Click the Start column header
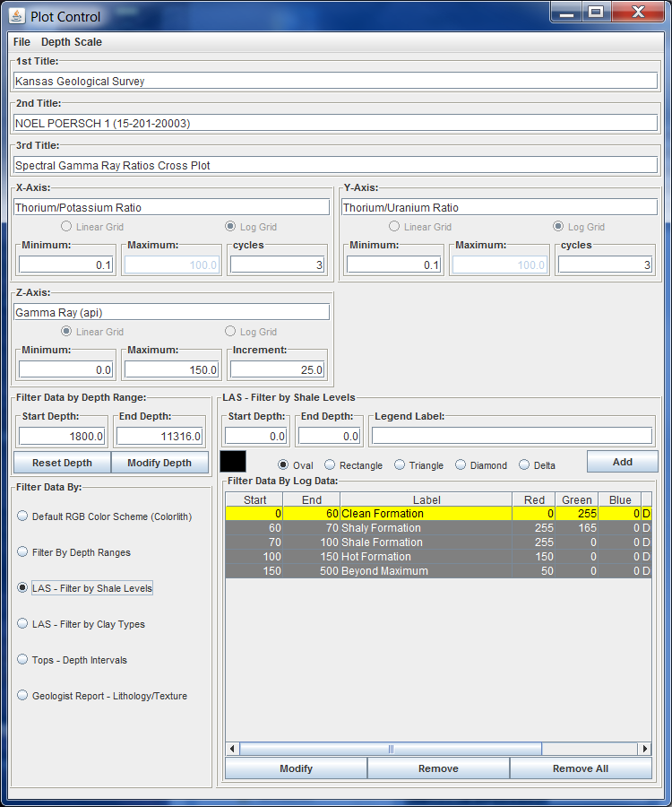Viewport: 672px width, 807px height. click(x=254, y=499)
